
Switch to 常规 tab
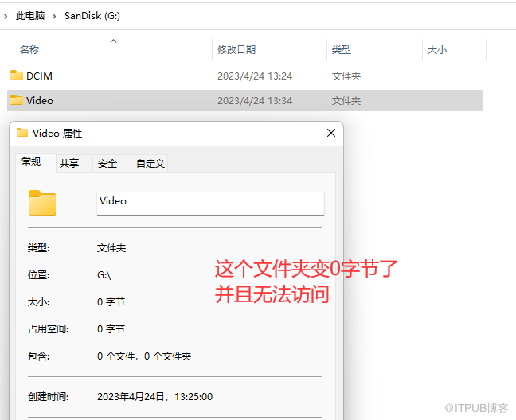pyautogui.click(x=36, y=162)
